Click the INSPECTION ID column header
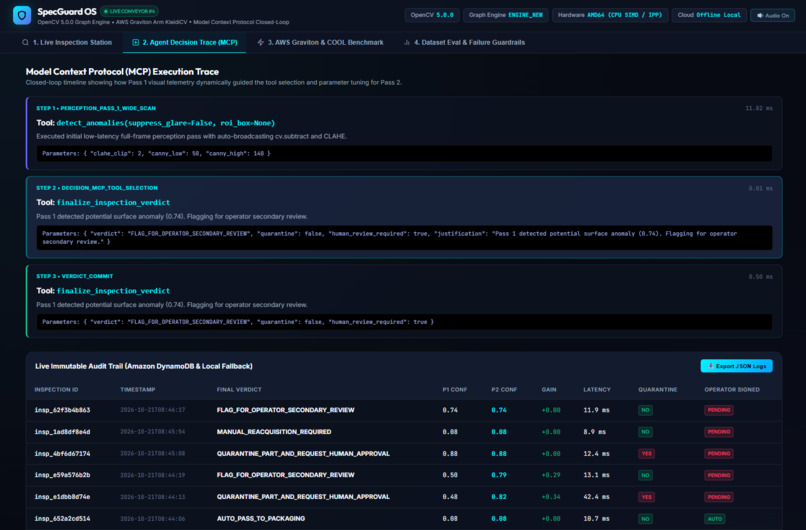Viewport: 806px width, 530px height. 57,390
